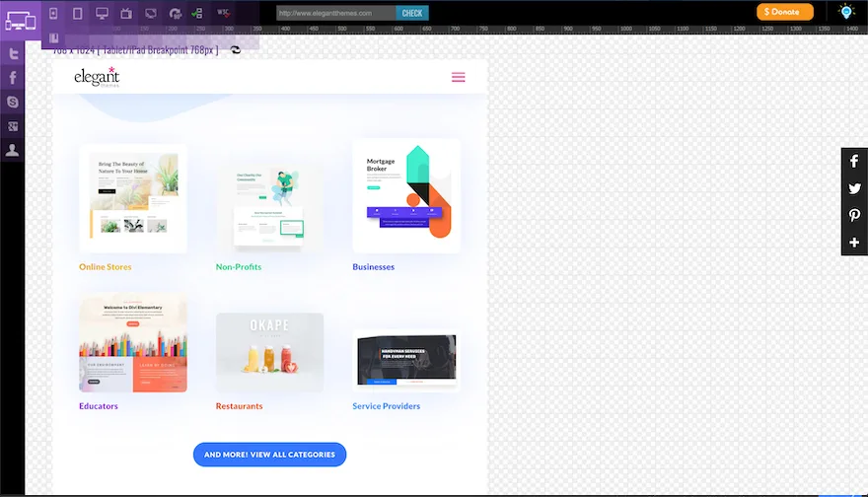The height and width of the screenshot is (497, 868).
Task: Click the responsive devices logo icon
Action: pos(21,21)
